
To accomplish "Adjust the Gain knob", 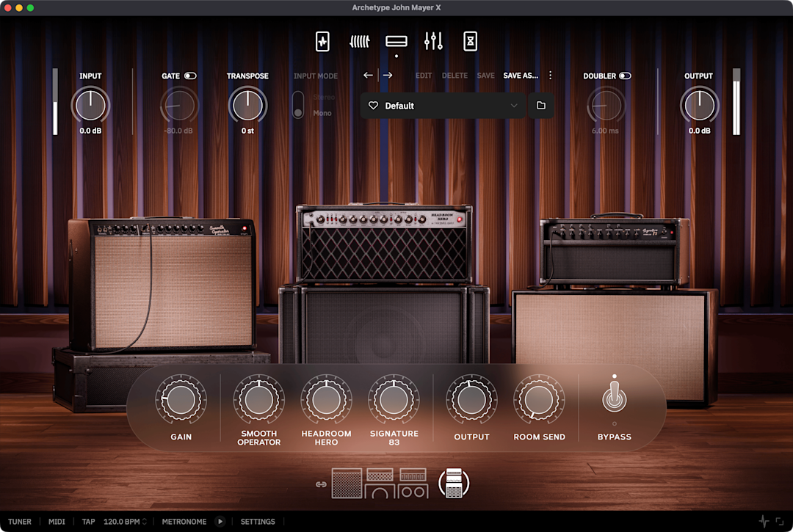I will 181,398.
